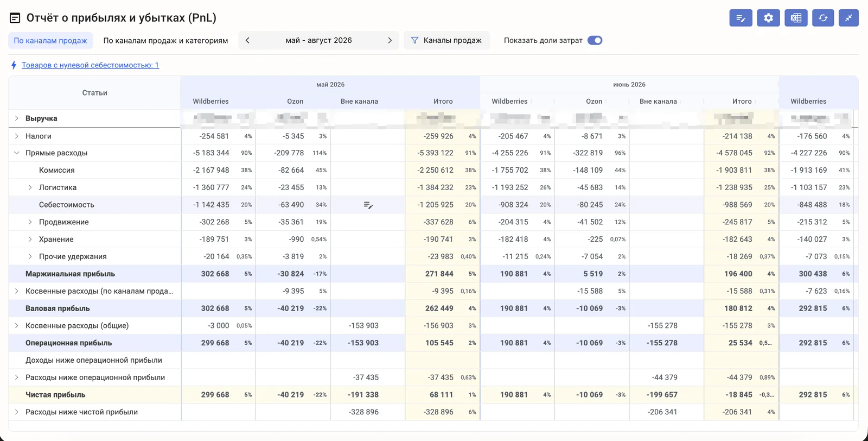
Task: Expand the Налоги row
Action: [16, 136]
